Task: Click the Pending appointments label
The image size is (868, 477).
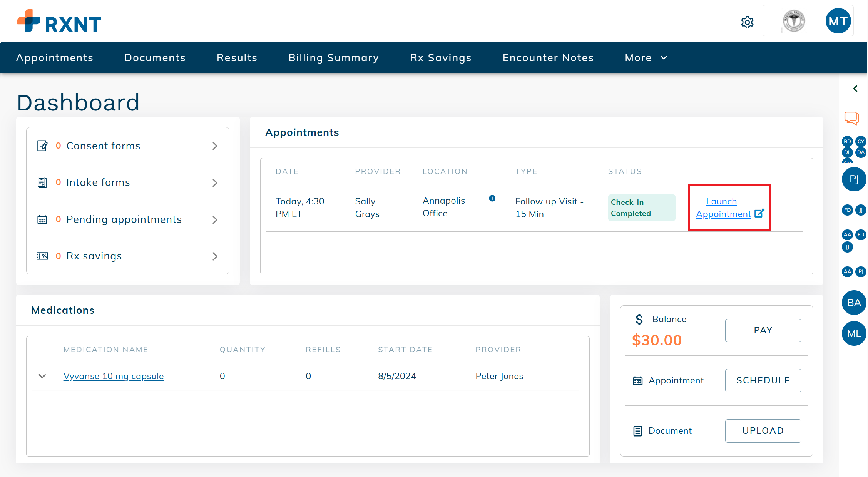Action: pos(124,219)
